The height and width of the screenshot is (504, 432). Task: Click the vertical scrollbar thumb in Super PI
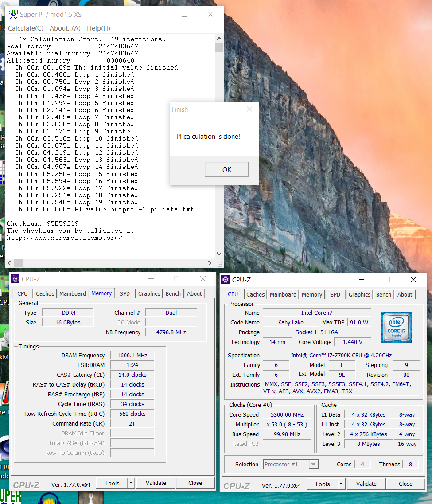tap(219, 47)
